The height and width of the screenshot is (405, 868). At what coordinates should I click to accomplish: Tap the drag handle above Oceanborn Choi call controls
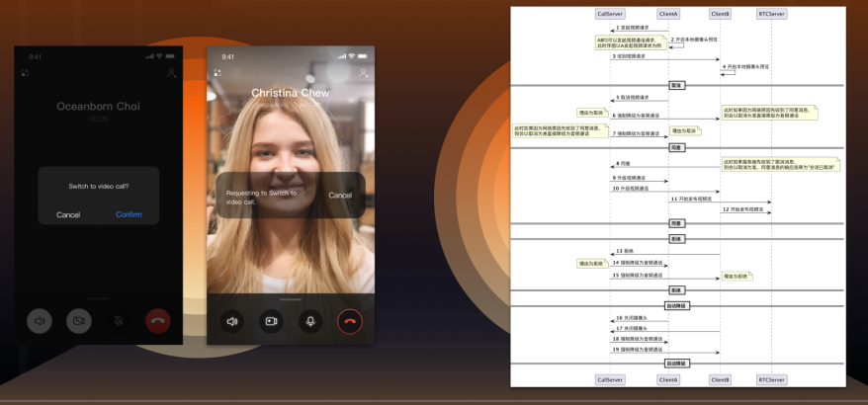99,298
